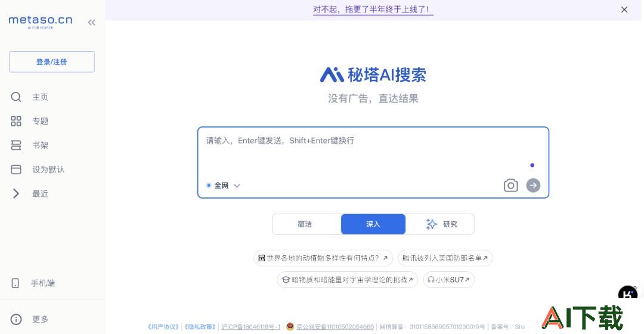Click the 手机端 phone icon
Viewport: 644px width, 334px height.
[x=15, y=283]
